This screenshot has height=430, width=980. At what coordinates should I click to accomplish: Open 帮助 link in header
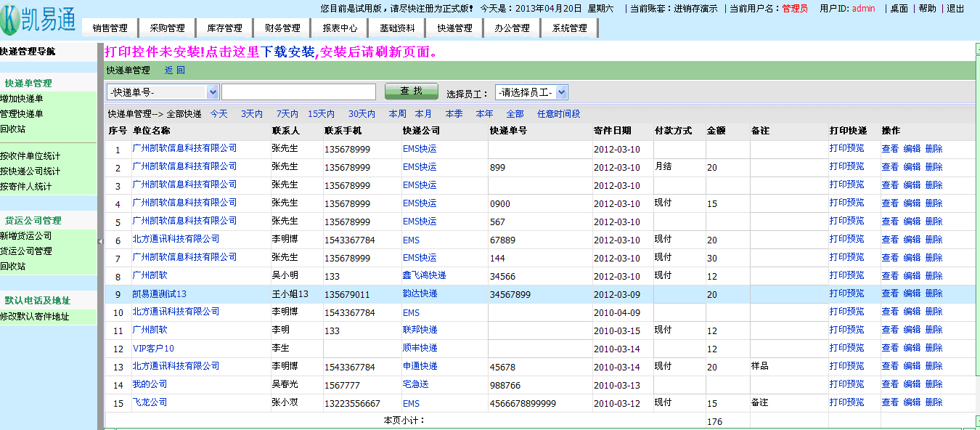click(x=927, y=9)
